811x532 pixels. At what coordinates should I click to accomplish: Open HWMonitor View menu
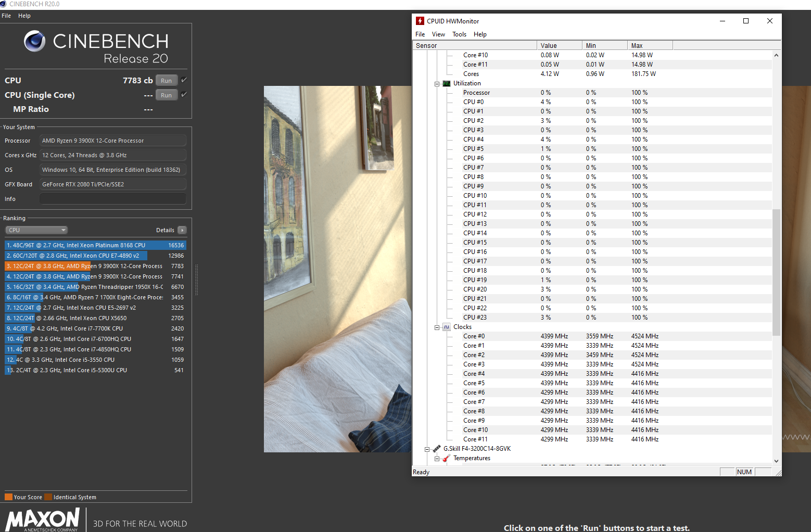(x=438, y=34)
